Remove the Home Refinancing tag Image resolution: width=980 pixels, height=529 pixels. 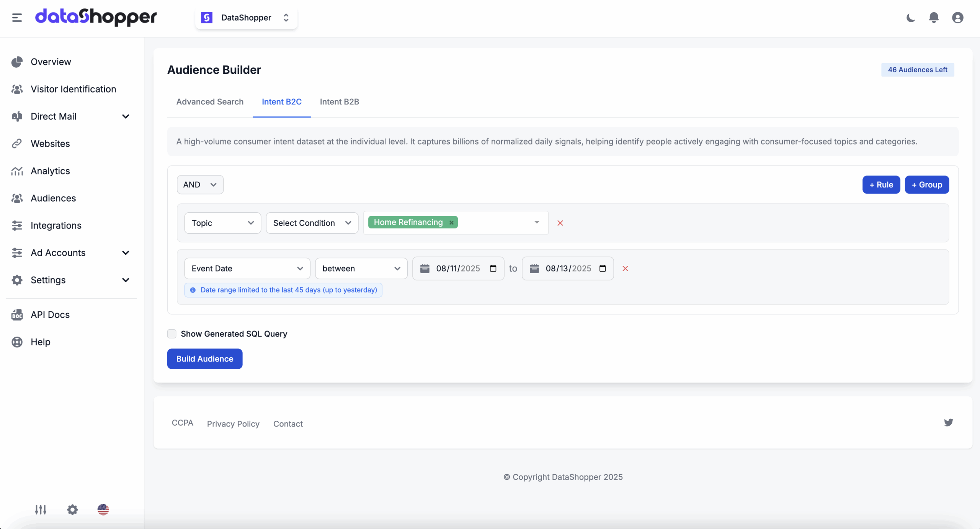pos(451,223)
